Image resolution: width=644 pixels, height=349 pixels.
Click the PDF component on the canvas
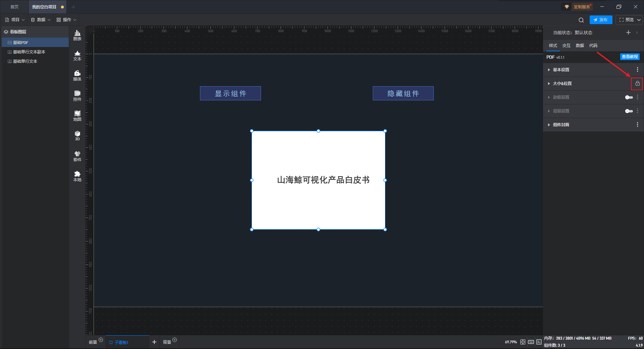click(318, 180)
